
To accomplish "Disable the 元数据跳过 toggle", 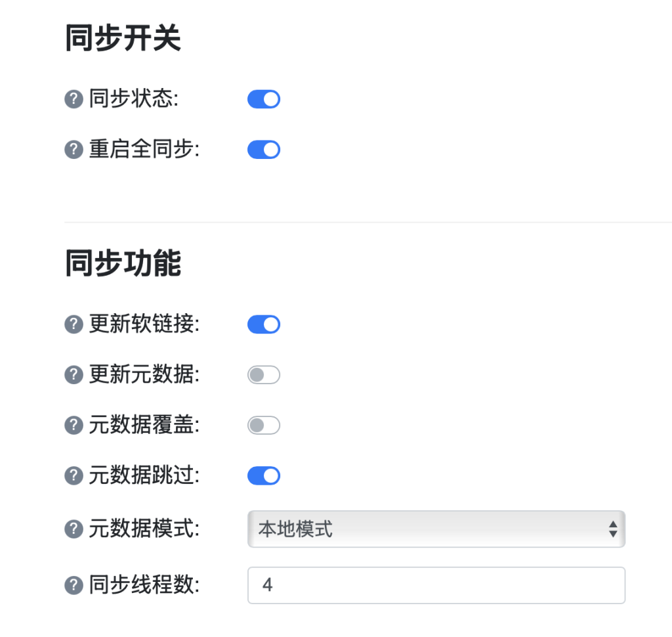I will point(264,475).
